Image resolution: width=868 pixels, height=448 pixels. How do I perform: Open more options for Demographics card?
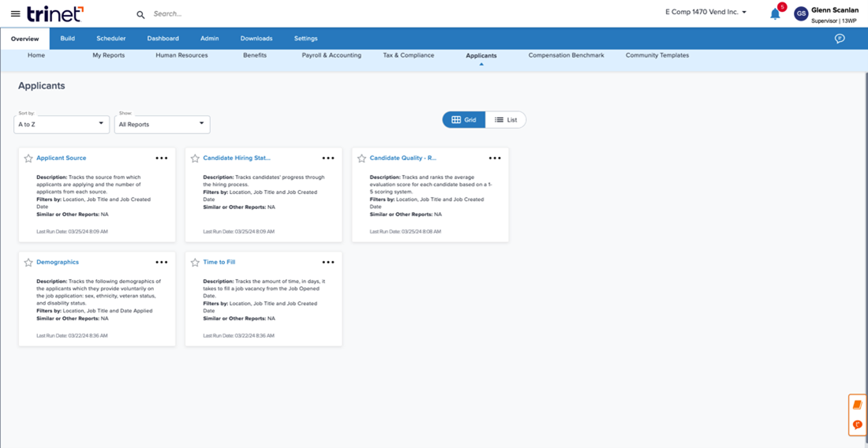pyautogui.click(x=162, y=262)
